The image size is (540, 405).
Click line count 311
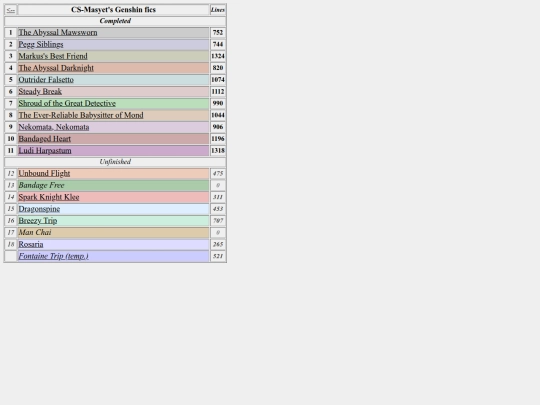click(x=218, y=197)
